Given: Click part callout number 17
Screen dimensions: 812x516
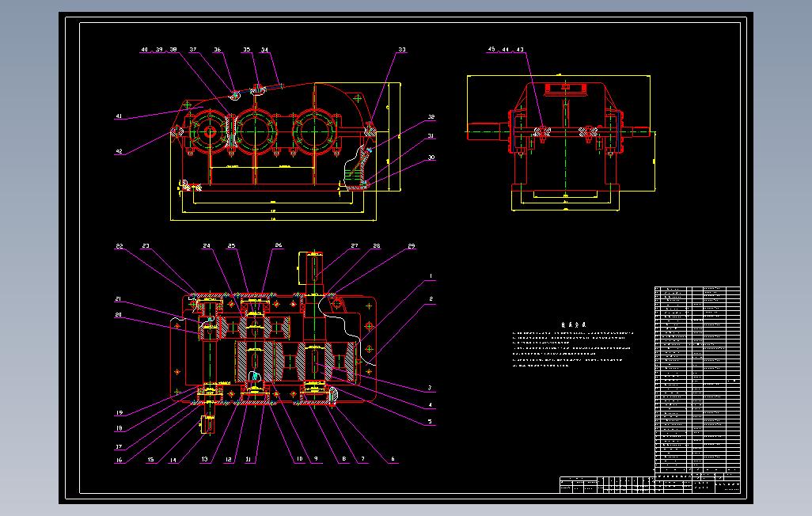Looking at the screenshot, I should point(119,446).
